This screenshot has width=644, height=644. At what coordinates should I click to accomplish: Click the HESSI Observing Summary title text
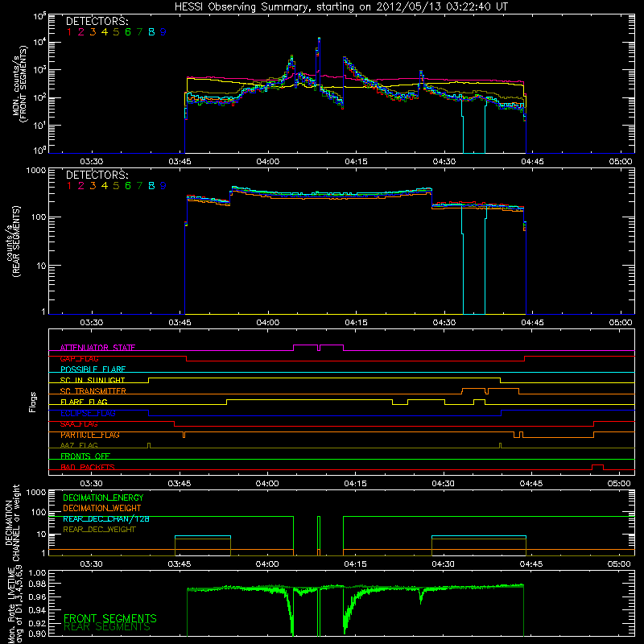341,7
